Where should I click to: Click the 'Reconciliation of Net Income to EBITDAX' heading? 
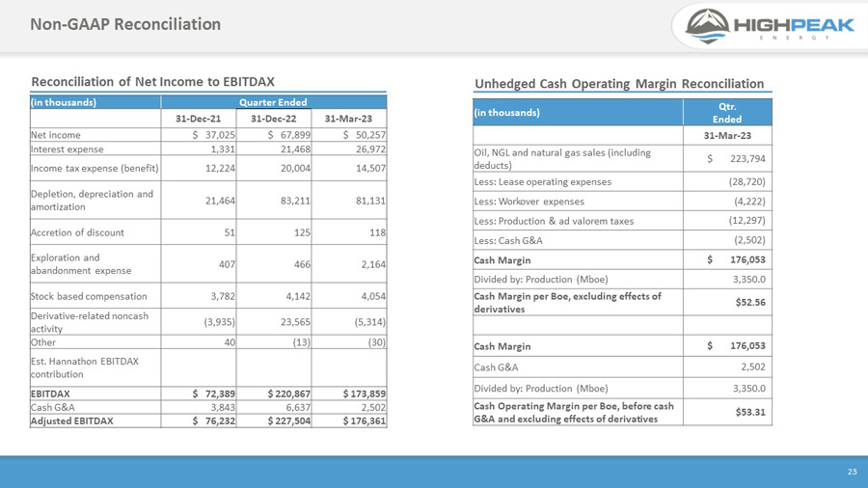(x=152, y=82)
